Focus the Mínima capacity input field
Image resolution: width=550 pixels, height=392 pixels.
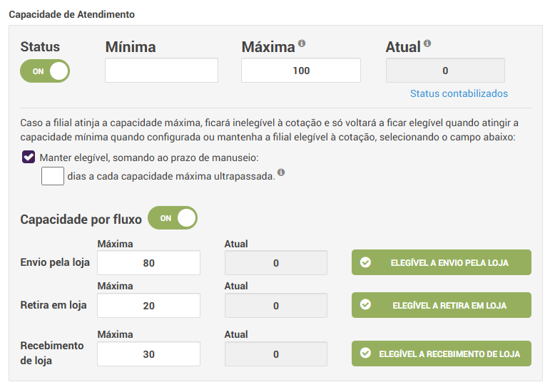161,71
